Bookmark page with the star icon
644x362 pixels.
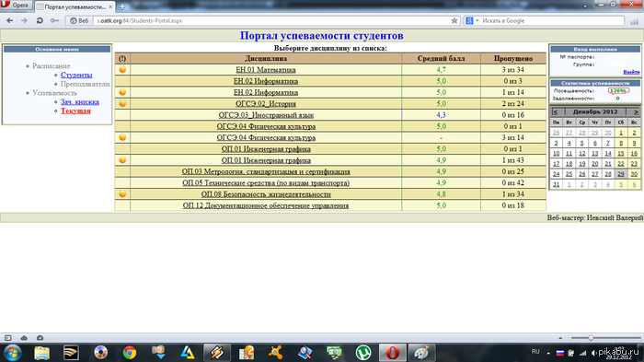(454, 20)
